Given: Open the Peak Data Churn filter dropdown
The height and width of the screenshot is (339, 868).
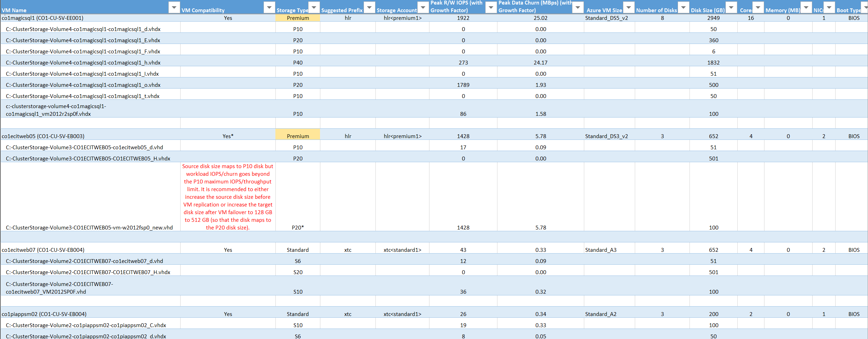Looking at the screenshot, I should [x=578, y=7].
